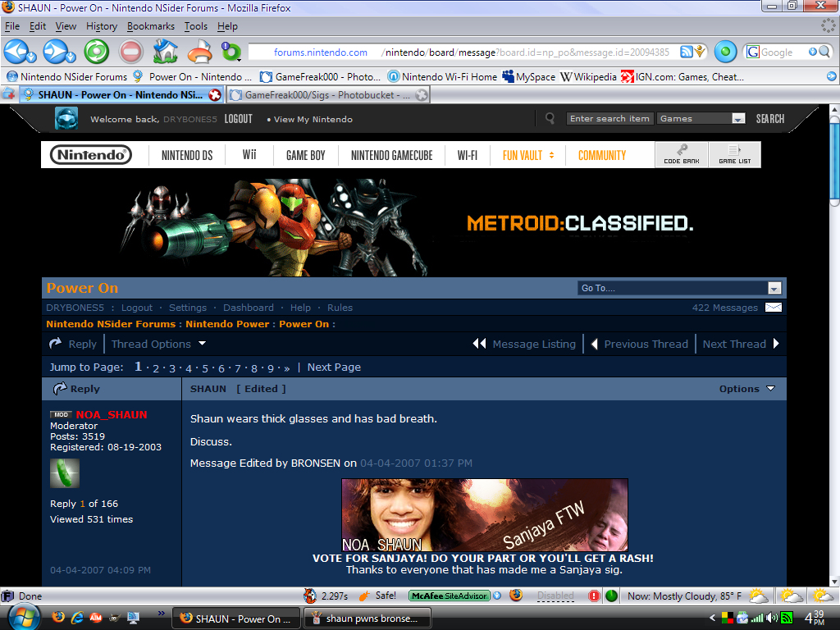
Task: Click the red stop loading button
Action: point(130,52)
